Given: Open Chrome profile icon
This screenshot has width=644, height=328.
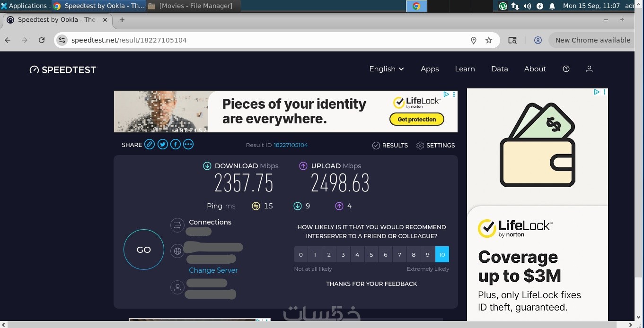Looking at the screenshot, I should click(x=538, y=40).
